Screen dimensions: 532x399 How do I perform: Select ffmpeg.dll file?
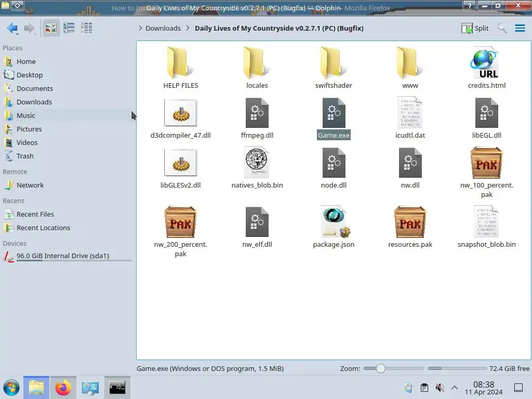(x=257, y=118)
